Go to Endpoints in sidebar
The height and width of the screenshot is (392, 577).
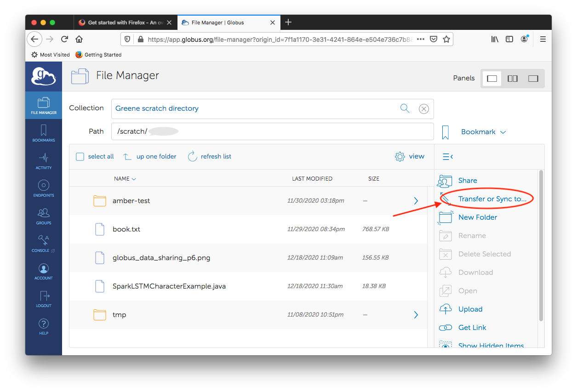[x=44, y=188]
